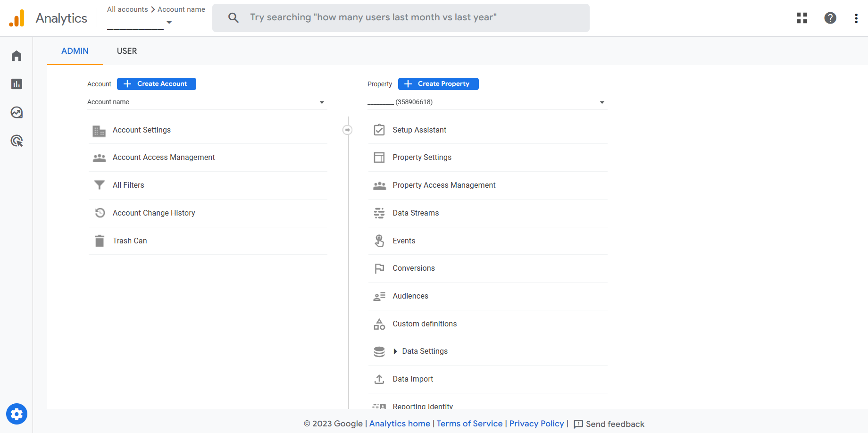Open the Property (358906618) dropdown

[487, 102]
